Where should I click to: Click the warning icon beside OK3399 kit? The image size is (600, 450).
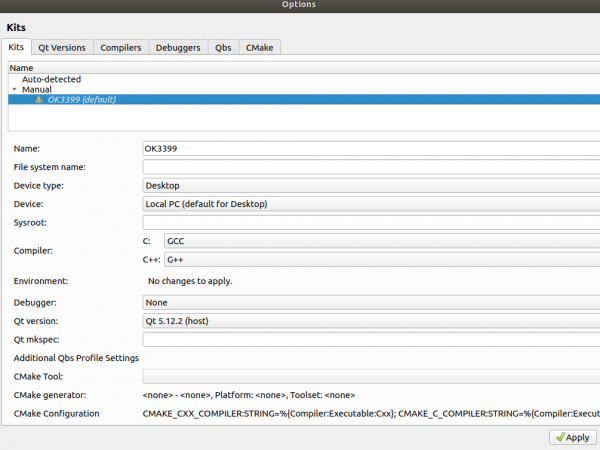coord(39,100)
